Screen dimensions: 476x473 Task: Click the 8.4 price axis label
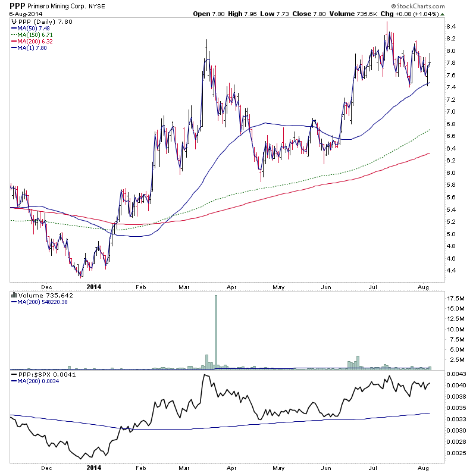(x=451, y=27)
